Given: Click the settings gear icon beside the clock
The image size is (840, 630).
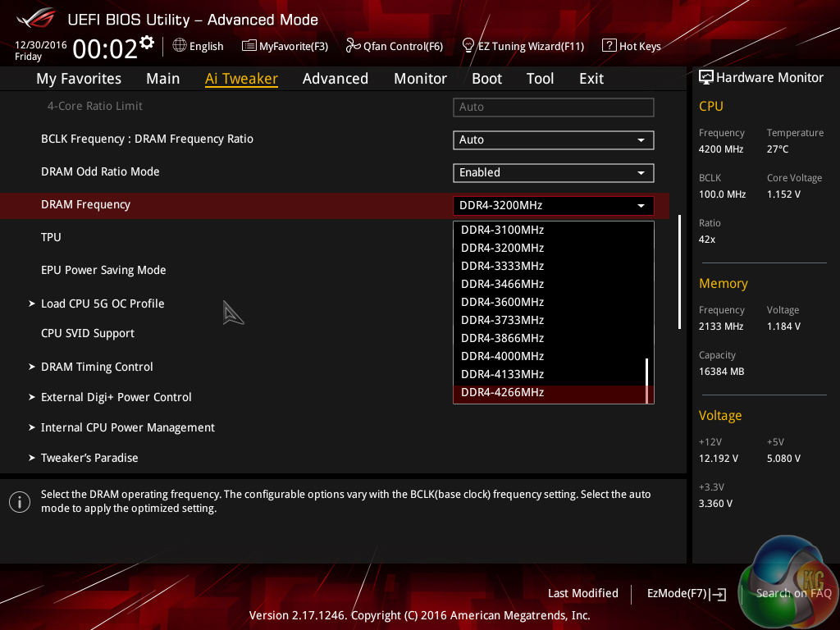Looking at the screenshot, I should tap(147, 42).
